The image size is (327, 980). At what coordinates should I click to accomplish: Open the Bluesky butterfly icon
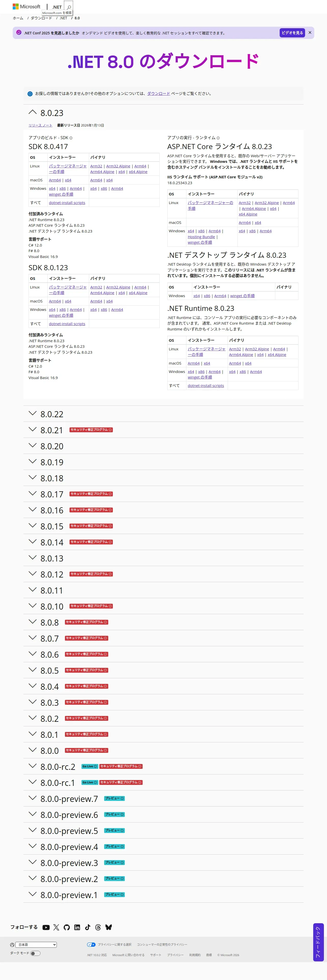[x=108, y=927]
